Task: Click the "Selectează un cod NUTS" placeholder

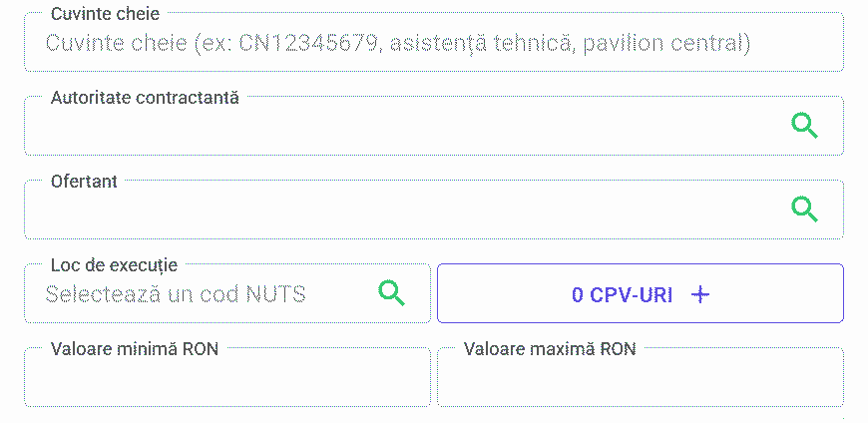Action: 176,294
